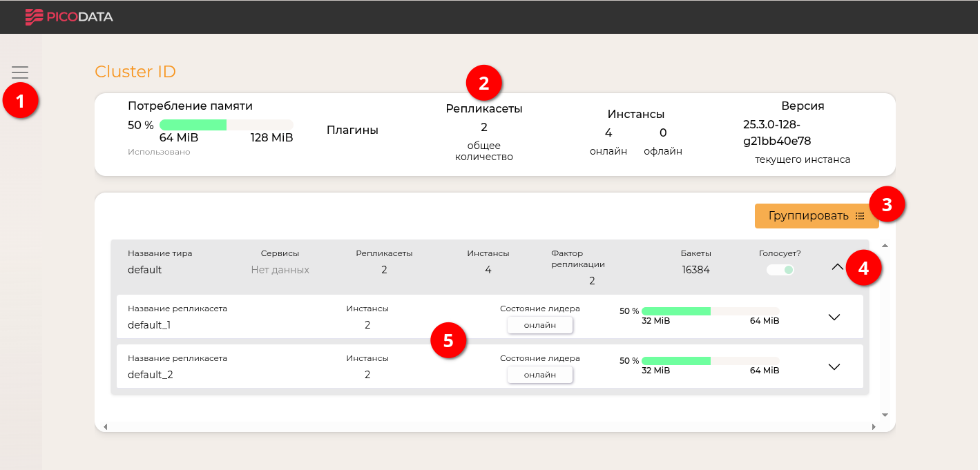Expand the default_2 replicaset details
Image resolution: width=980 pixels, height=470 pixels.
click(x=834, y=366)
